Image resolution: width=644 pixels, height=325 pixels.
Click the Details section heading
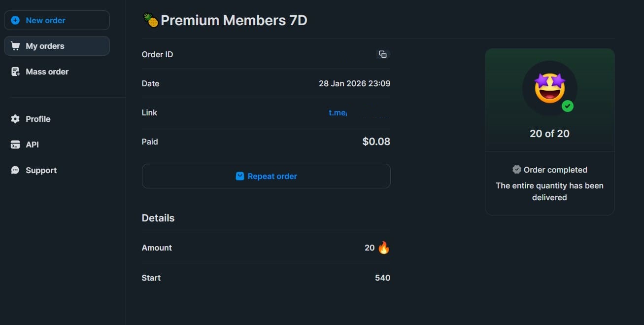[x=158, y=218]
